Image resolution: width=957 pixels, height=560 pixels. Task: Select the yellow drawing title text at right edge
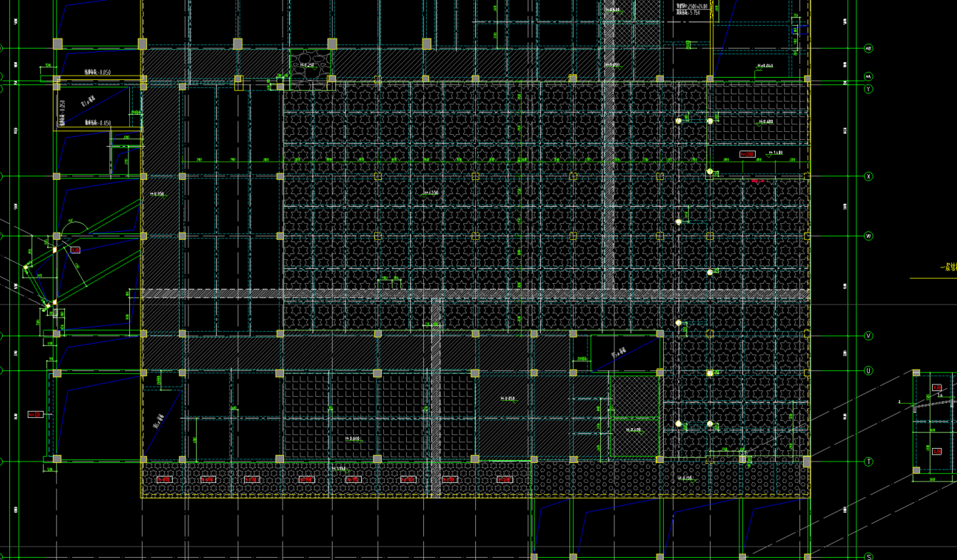point(947,268)
